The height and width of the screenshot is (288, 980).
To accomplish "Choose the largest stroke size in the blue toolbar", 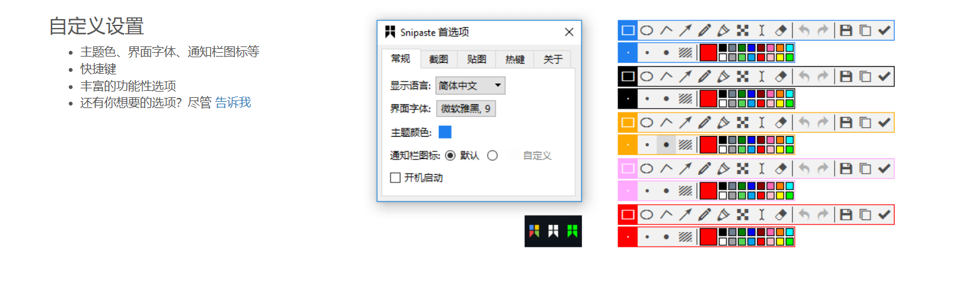I will (x=666, y=53).
